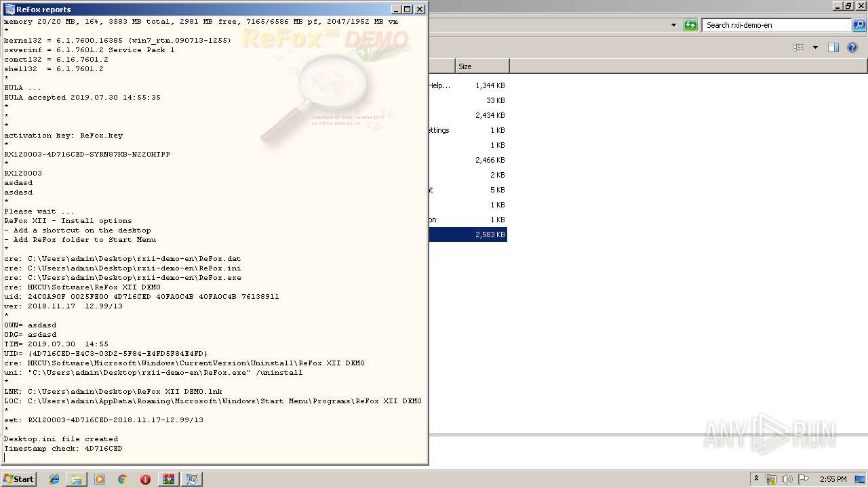
Task: Launch Internet Explorer from the taskbar
Action: [x=54, y=479]
